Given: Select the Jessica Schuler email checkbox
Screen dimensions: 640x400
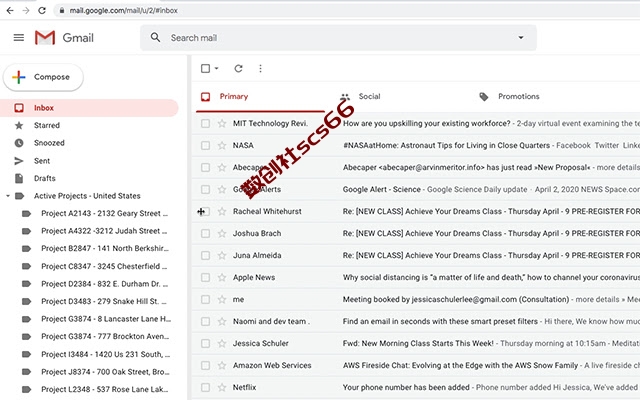Looking at the screenshot, I should (x=205, y=344).
